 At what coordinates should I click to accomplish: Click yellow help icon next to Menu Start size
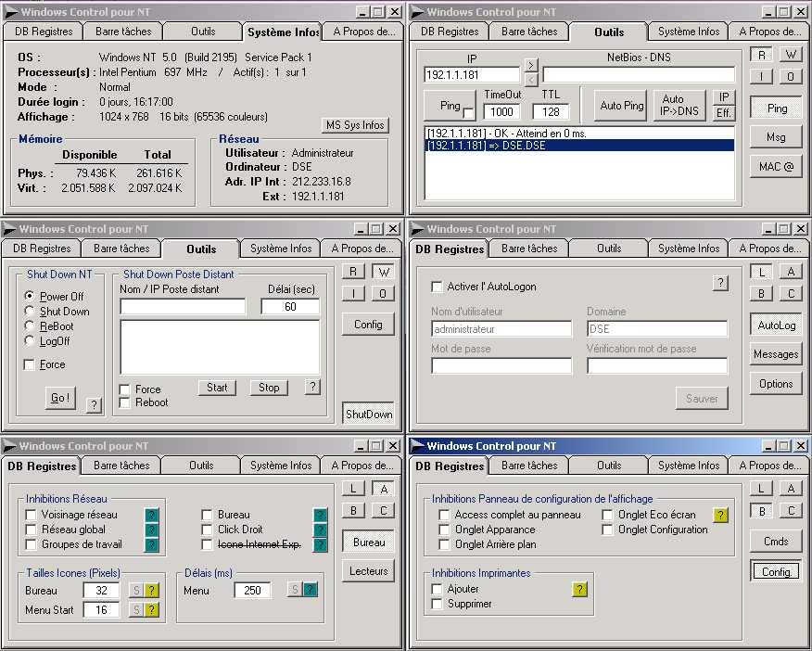pos(151,609)
